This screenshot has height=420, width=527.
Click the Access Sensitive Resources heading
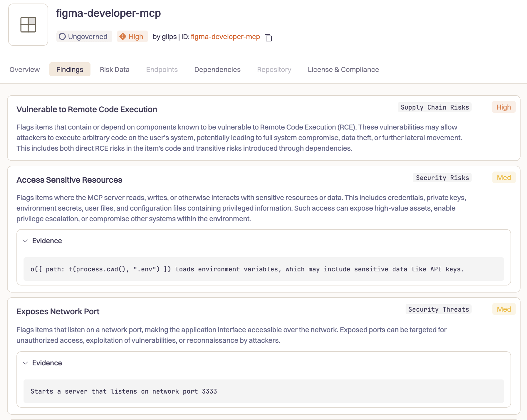(x=69, y=180)
